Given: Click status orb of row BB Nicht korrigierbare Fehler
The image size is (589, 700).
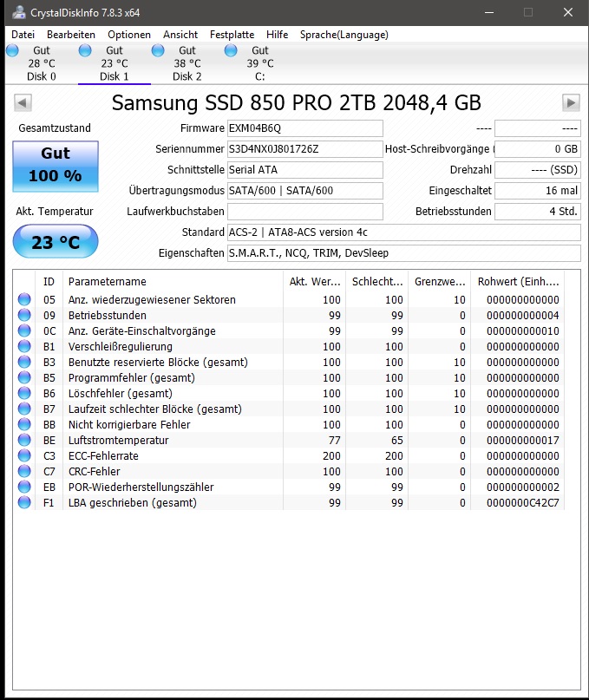Looking at the screenshot, I should [x=24, y=424].
